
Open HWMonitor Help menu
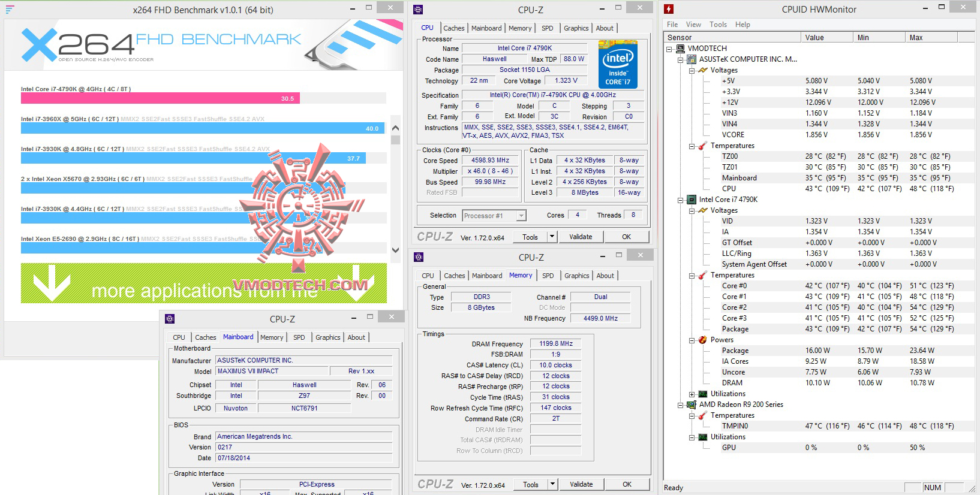[742, 25]
